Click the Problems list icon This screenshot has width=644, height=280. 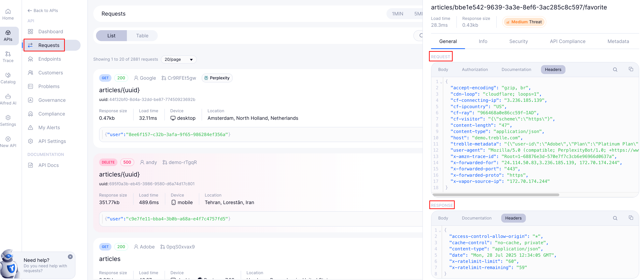[x=31, y=86]
